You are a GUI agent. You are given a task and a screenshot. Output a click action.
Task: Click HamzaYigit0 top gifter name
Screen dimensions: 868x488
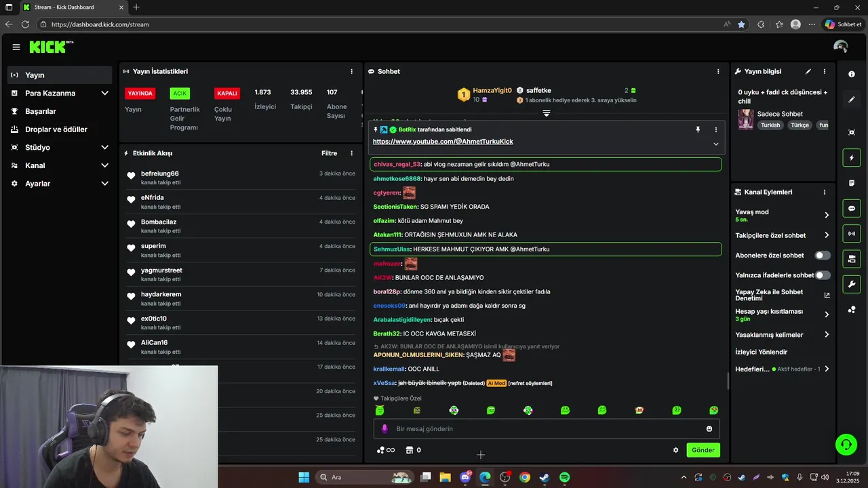click(492, 90)
